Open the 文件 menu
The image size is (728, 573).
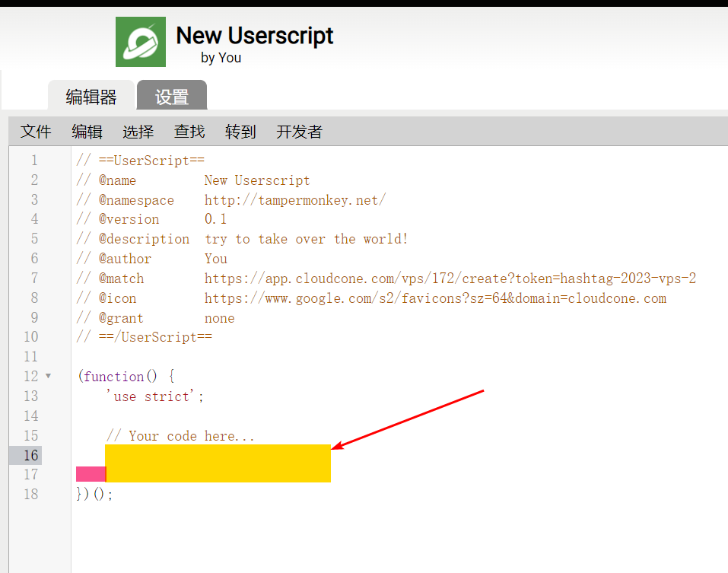pos(36,132)
